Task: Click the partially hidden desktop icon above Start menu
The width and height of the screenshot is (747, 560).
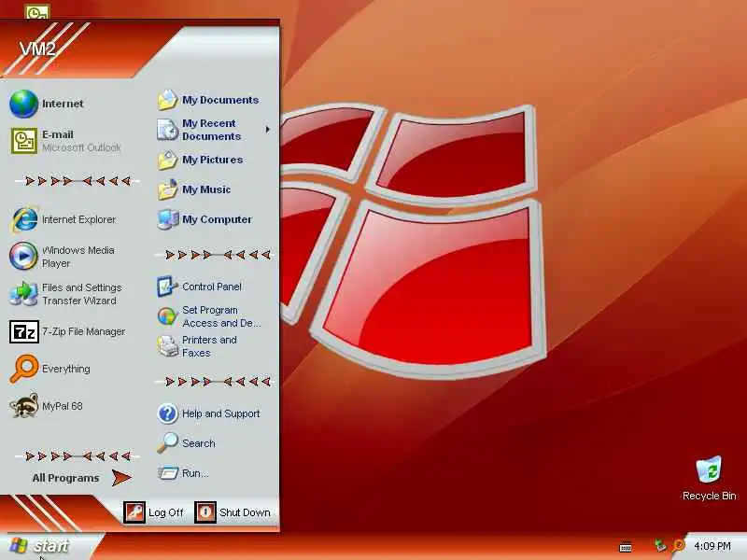Action: 36,12
